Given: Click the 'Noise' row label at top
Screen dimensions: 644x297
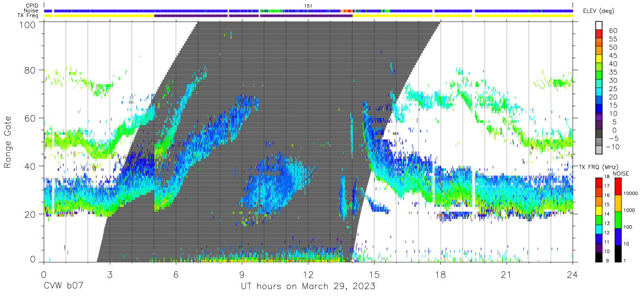Looking at the screenshot, I should click(x=31, y=10).
